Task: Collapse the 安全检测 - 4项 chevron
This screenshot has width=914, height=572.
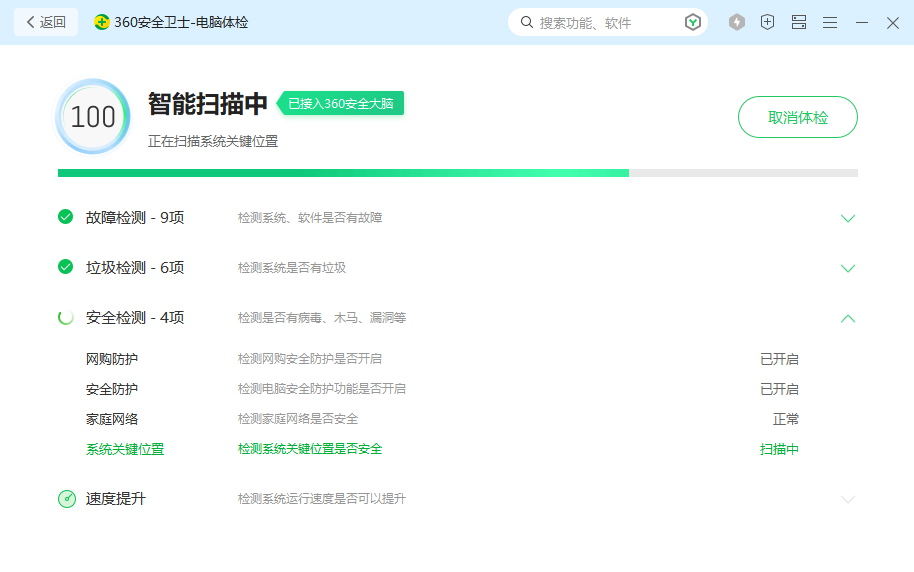Action: pyautogui.click(x=848, y=318)
